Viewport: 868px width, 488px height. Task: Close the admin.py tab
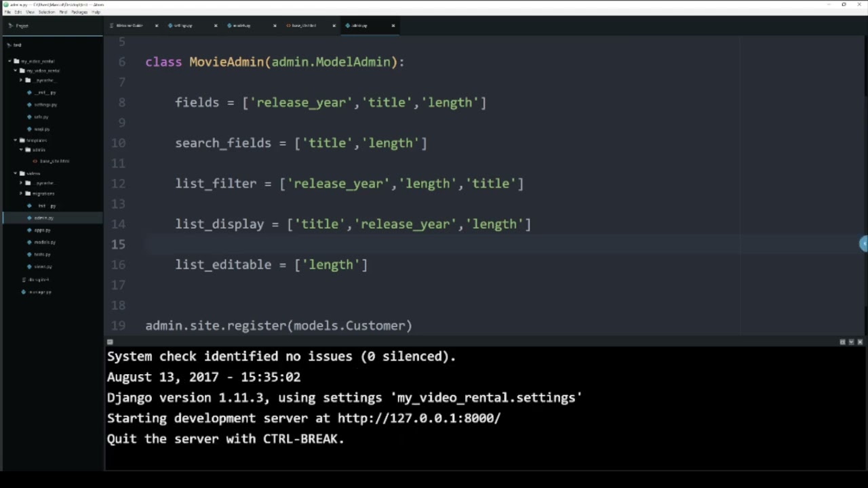393,26
